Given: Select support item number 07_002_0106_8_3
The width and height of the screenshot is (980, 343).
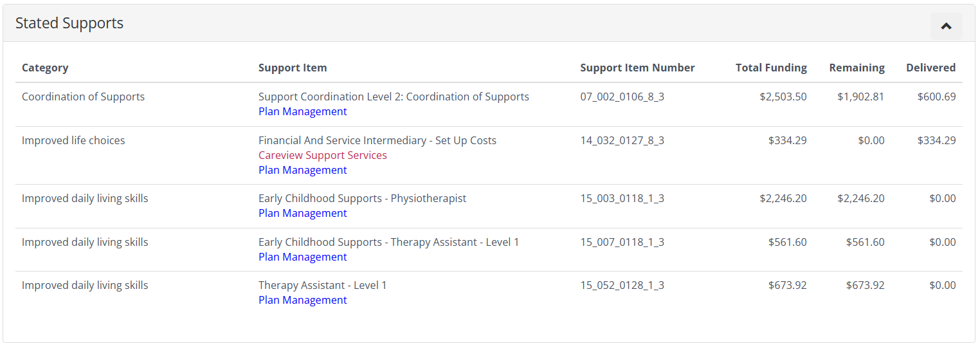Looking at the screenshot, I should [622, 97].
